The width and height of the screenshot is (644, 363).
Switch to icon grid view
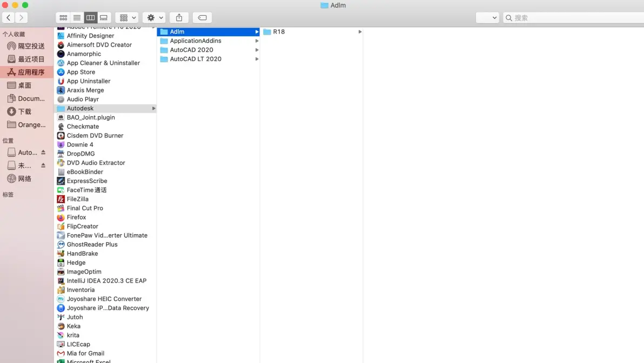(63, 18)
